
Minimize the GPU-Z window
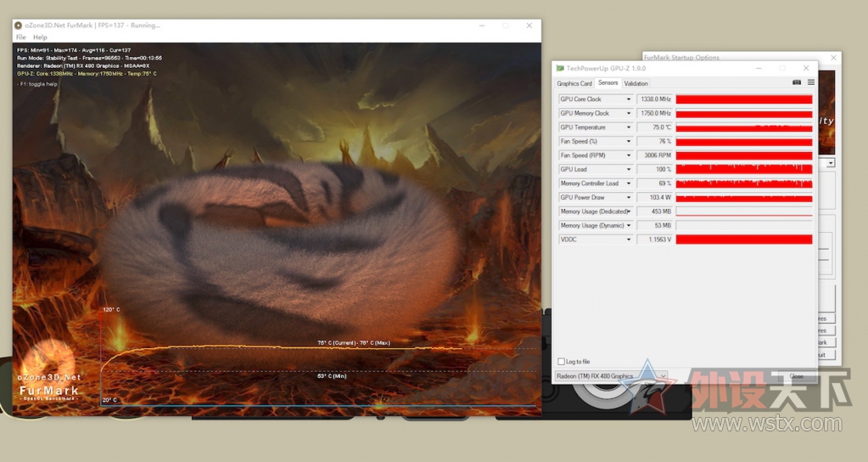point(759,68)
